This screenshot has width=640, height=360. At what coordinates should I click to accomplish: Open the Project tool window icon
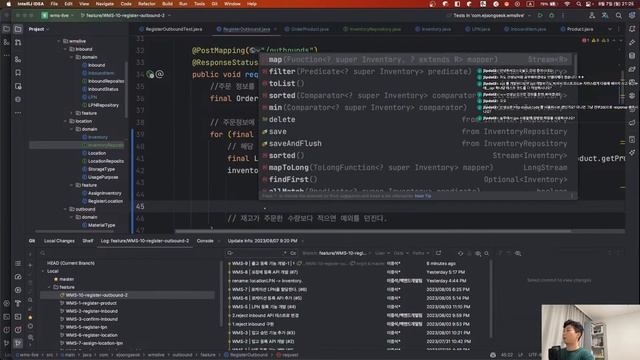(x=18, y=29)
